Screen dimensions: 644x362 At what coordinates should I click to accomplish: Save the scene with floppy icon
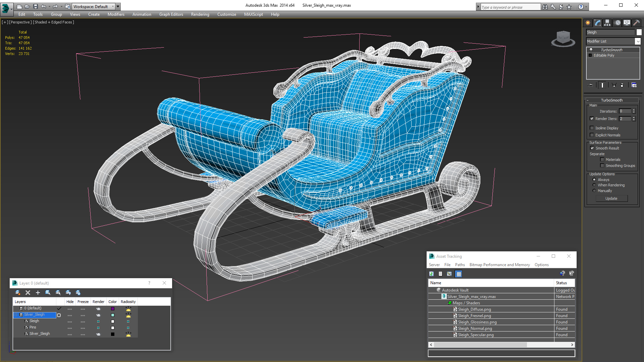point(36,6)
